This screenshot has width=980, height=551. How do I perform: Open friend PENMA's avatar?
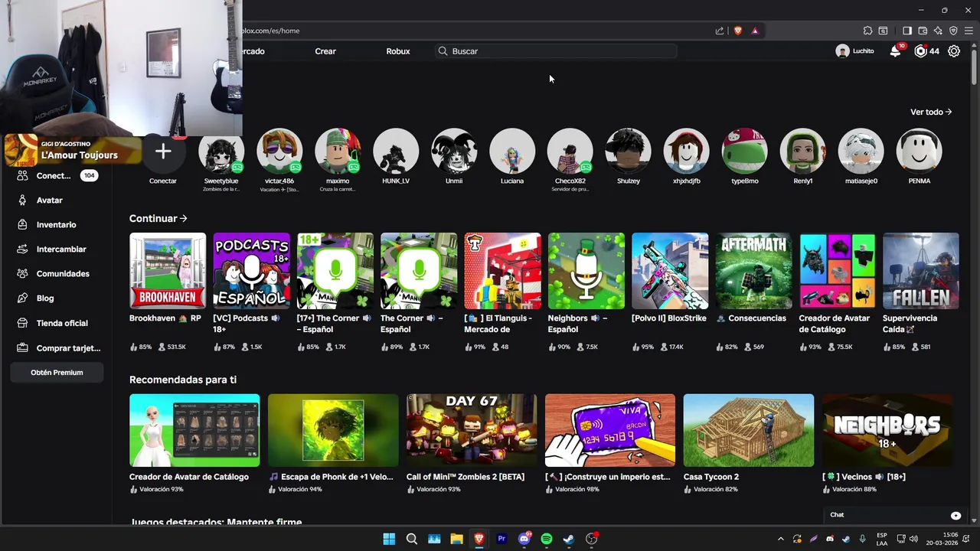coord(920,151)
